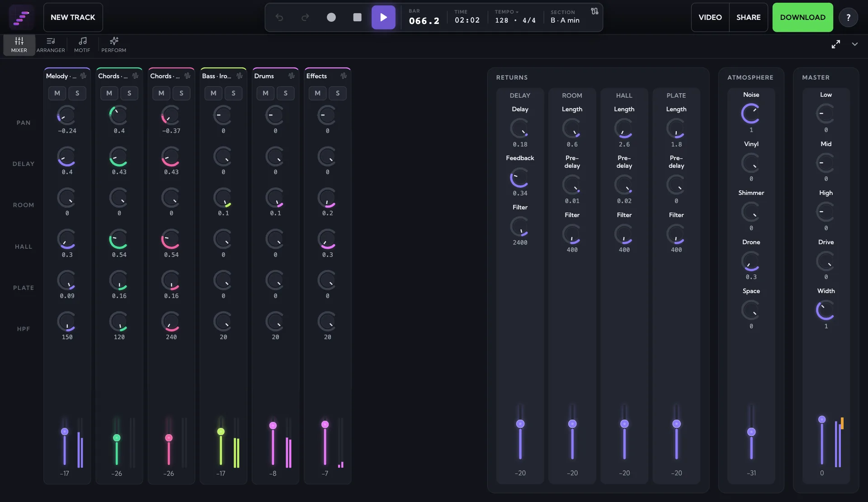Solo the Melody track
Image resolution: width=868 pixels, height=502 pixels.
click(77, 93)
